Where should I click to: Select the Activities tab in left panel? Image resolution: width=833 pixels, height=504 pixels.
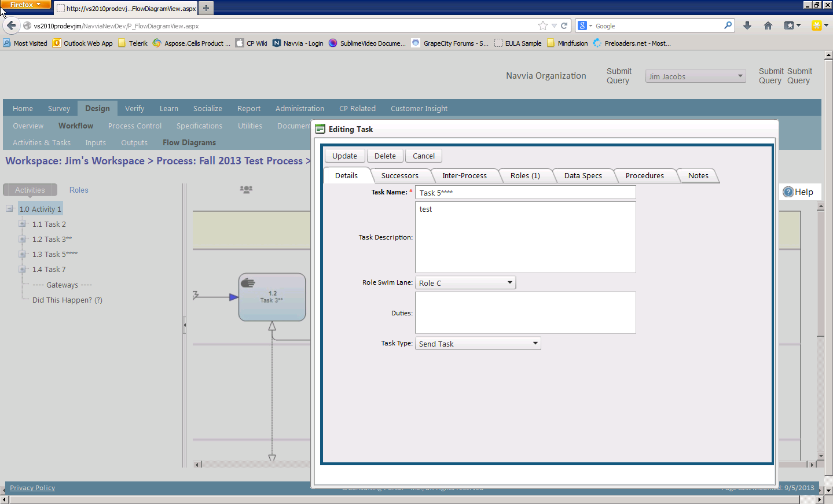(x=30, y=190)
